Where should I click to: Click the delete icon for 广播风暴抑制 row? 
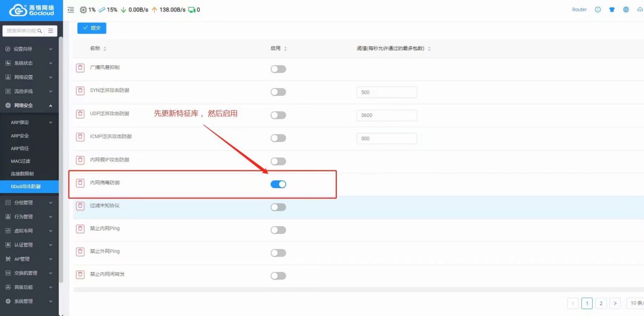click(80, 68)
